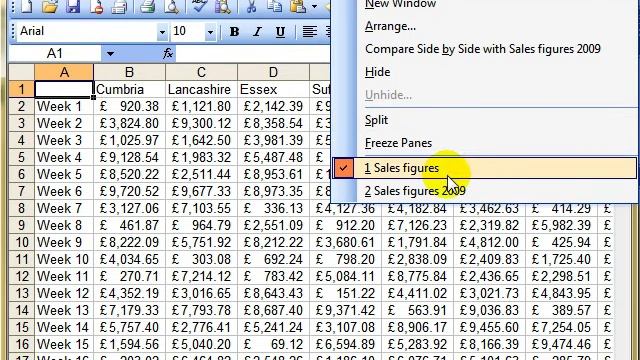This screenshot has width=640, height=360.
Task: Open a file with the folder icon
Action: pos(50,6)
